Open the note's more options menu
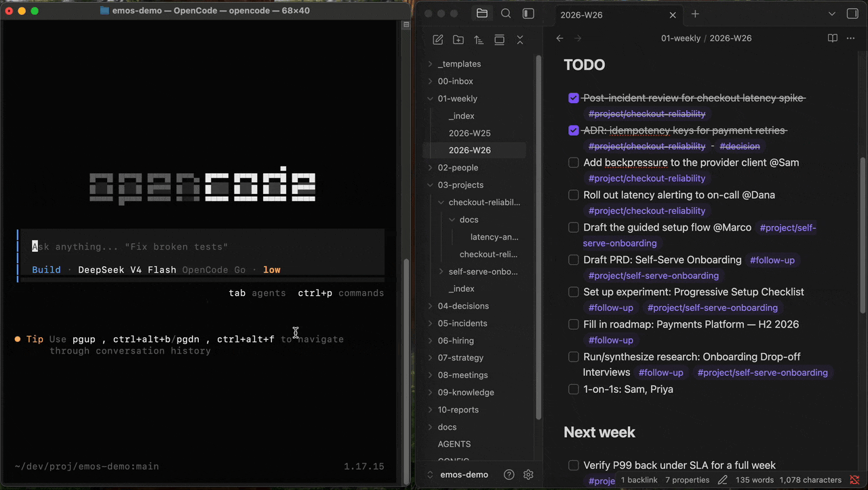 click(x=851, y=38)
